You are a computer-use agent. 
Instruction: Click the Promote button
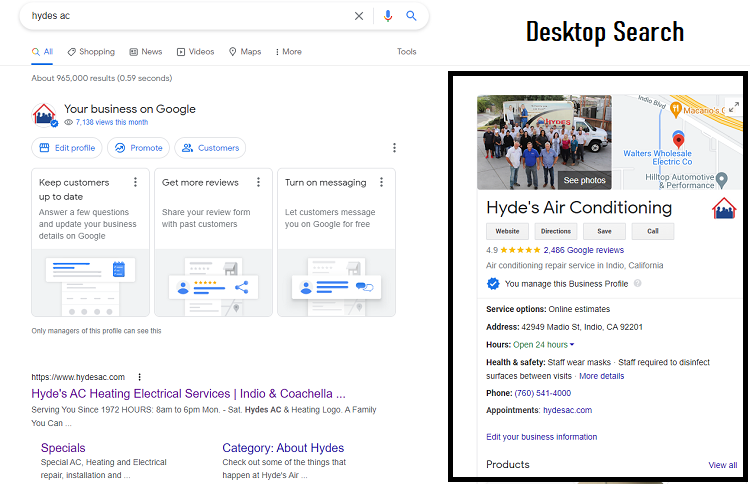138,148
